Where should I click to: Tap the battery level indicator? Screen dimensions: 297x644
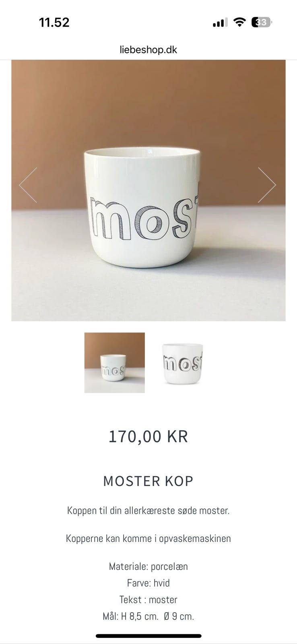pyautogui.click(x=262, y=23)
